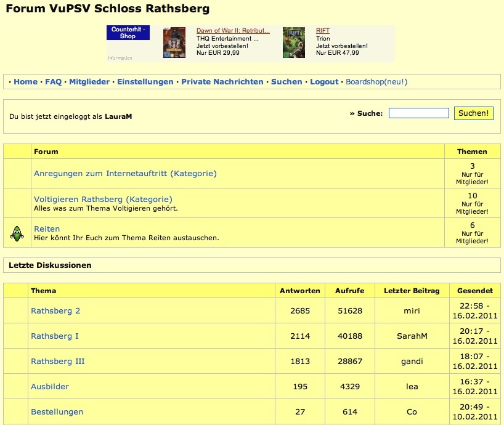Click the Information label in the ad banner
The height and width of the screenshot is (425, 504).
tap(120, 58)
